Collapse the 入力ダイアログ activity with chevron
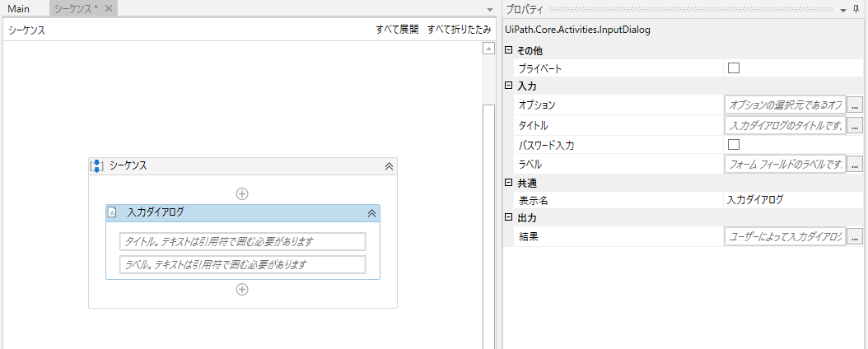The width and height of the screenshot is (868, 349). [x=371, y=213]
